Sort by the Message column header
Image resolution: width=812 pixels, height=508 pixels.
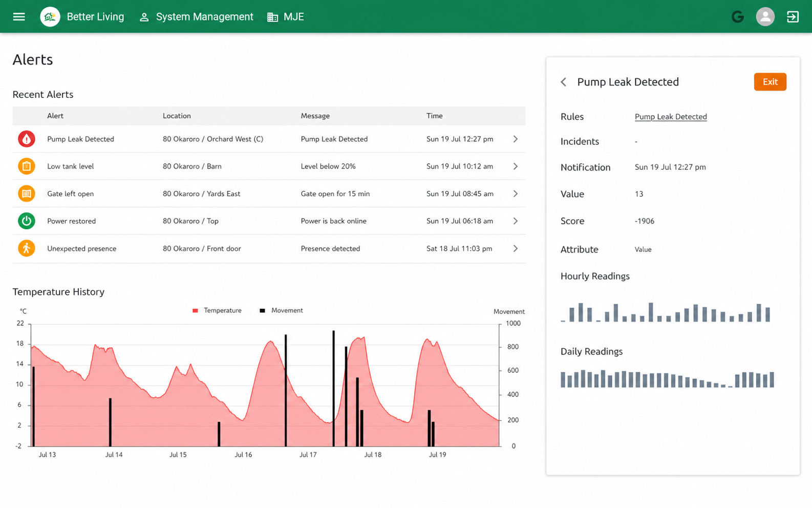point(315,116)
